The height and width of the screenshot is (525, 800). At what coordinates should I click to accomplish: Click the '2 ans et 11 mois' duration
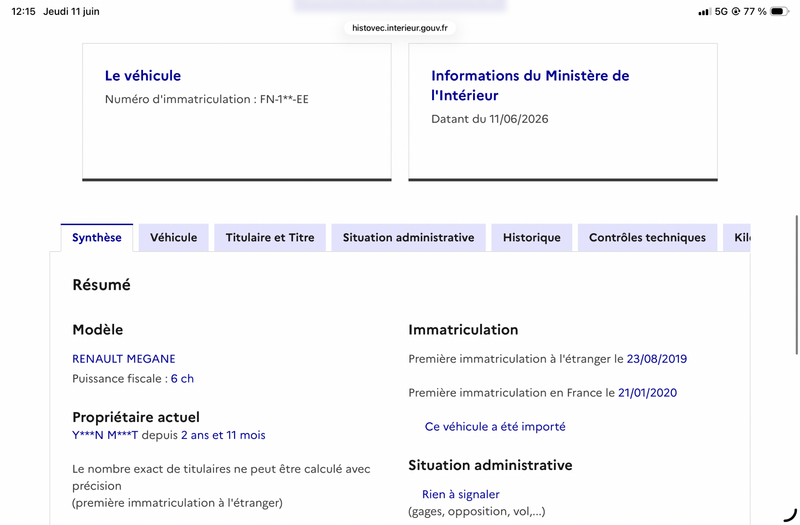click(x=223, y=435)
